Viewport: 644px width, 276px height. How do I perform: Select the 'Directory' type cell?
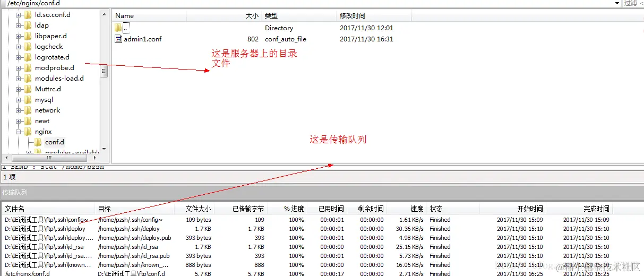click(x=279, y=28)
